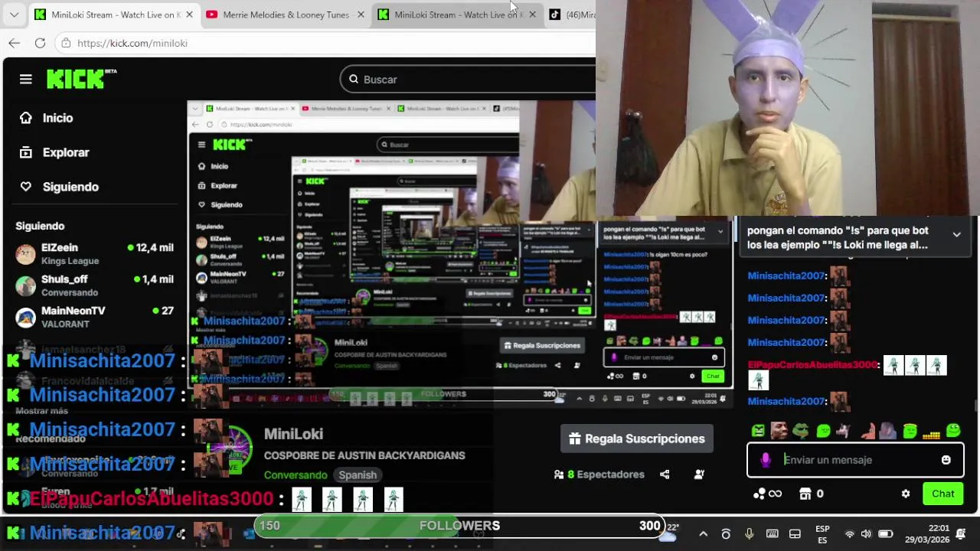The width and height of the screenshot is (980, 551).
Task: Open the touch keyboard tray icon
Action: pos(772,534)
